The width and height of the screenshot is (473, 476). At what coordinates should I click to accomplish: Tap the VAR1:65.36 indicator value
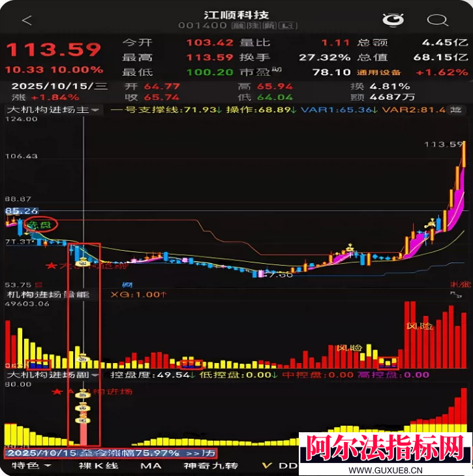tap(339, 110)
